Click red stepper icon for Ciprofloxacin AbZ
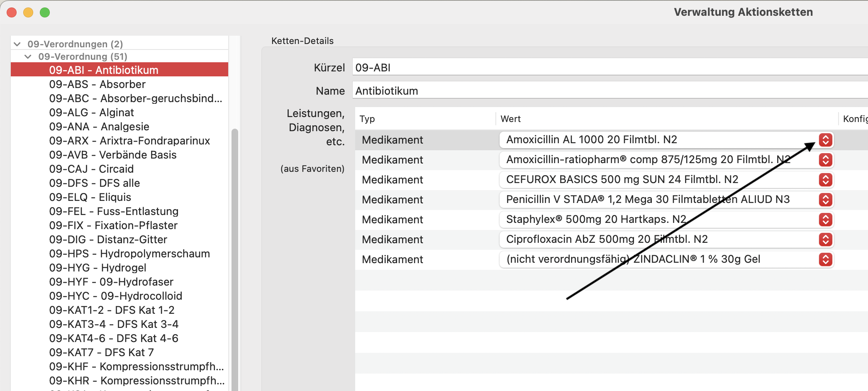The height and width of the screenshot is (391, 868). pos(825,239)
